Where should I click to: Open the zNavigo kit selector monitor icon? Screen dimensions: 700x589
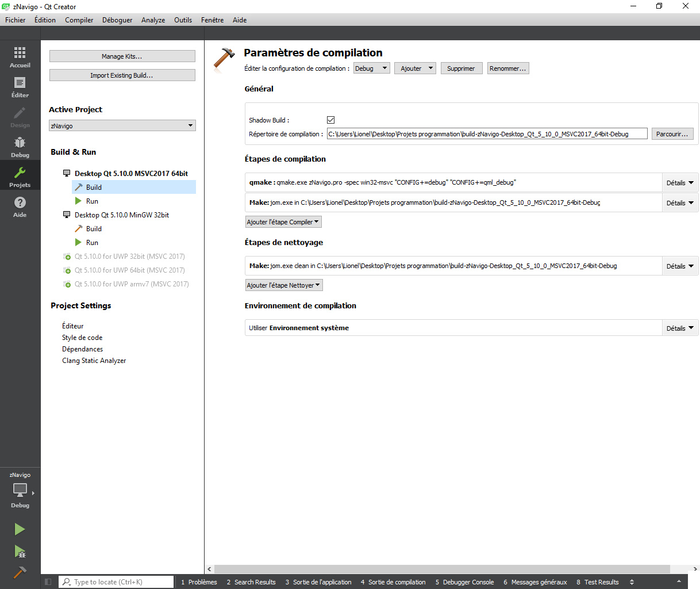pyautogui.click(x=20, y=490)
